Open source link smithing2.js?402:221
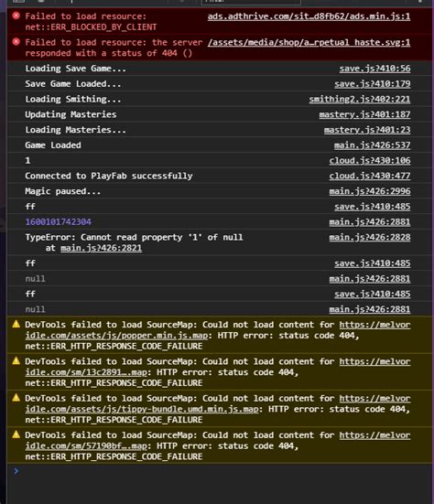Screen dimensions: 434x504 [360, 100]
